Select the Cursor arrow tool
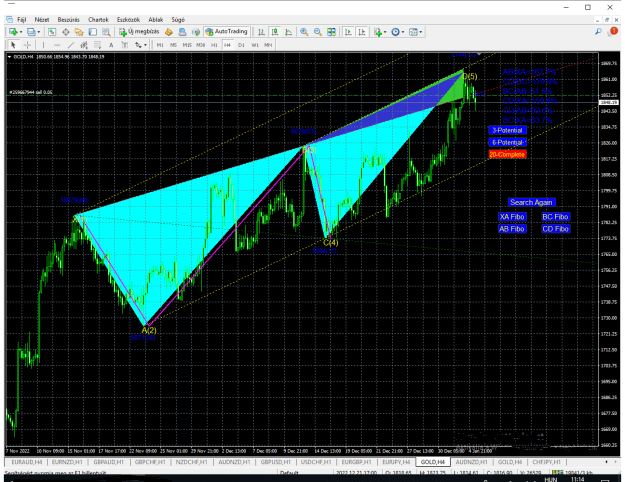 (13, 45)
